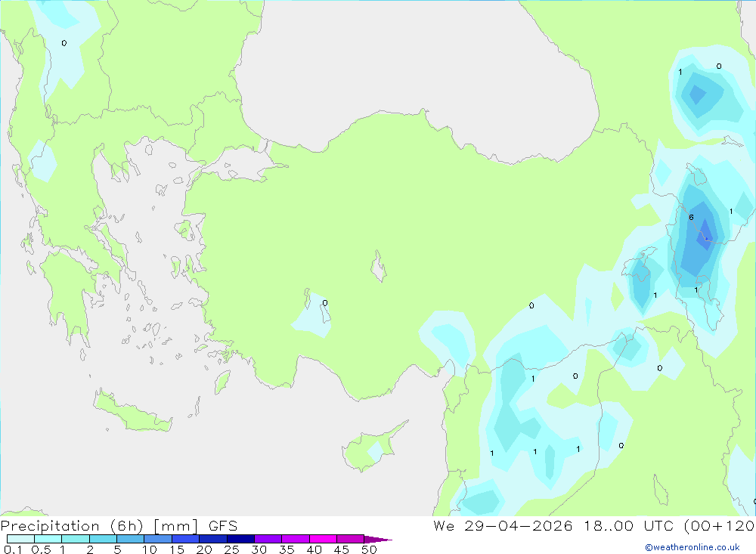Click the 0.1–0.5 mm legend color swatch
Screen dimensions: 756x554
pos(20,539)
